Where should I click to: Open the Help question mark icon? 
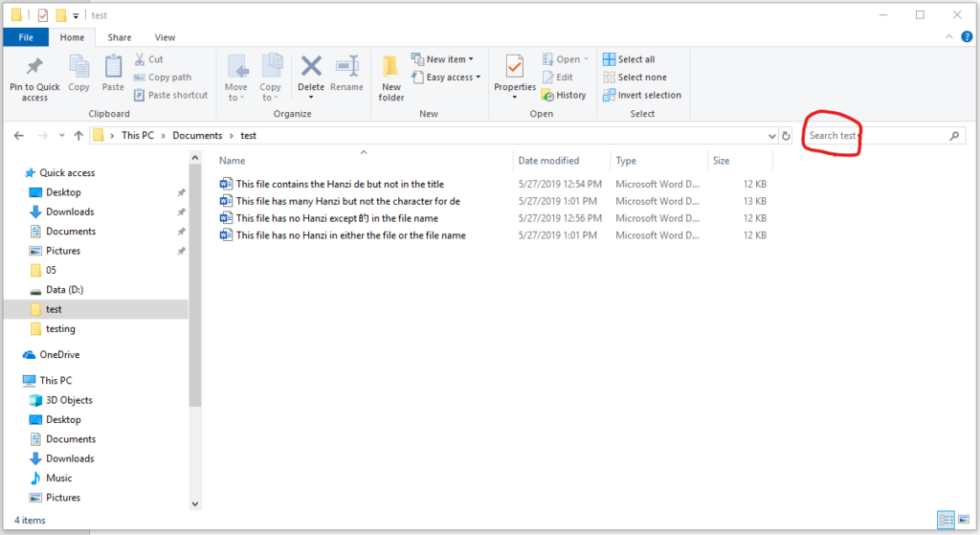tap(967, 37)
